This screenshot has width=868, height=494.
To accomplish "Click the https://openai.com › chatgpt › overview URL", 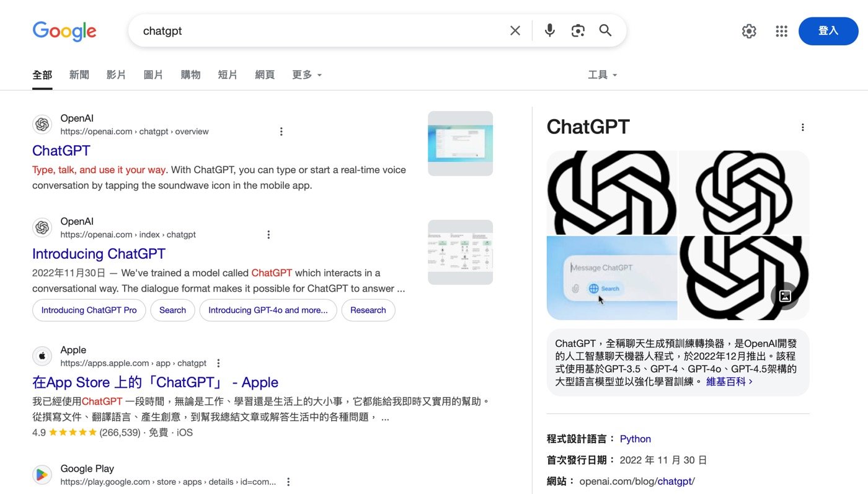I will (135, 132).
